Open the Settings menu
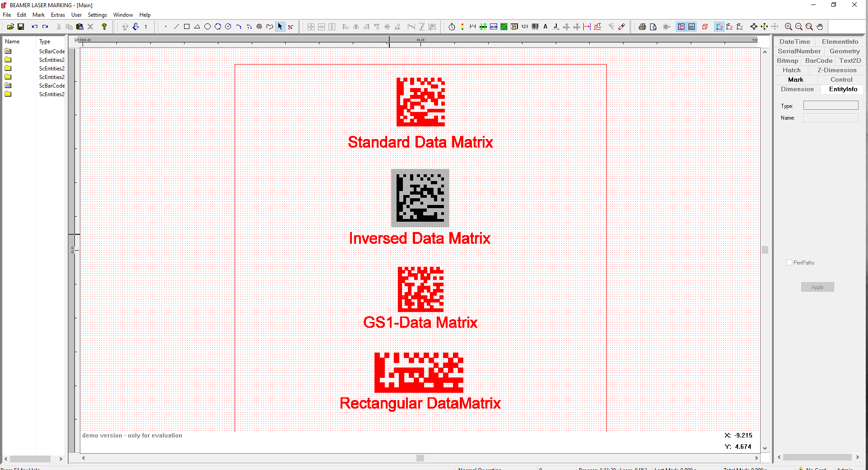 pos(97,14)
